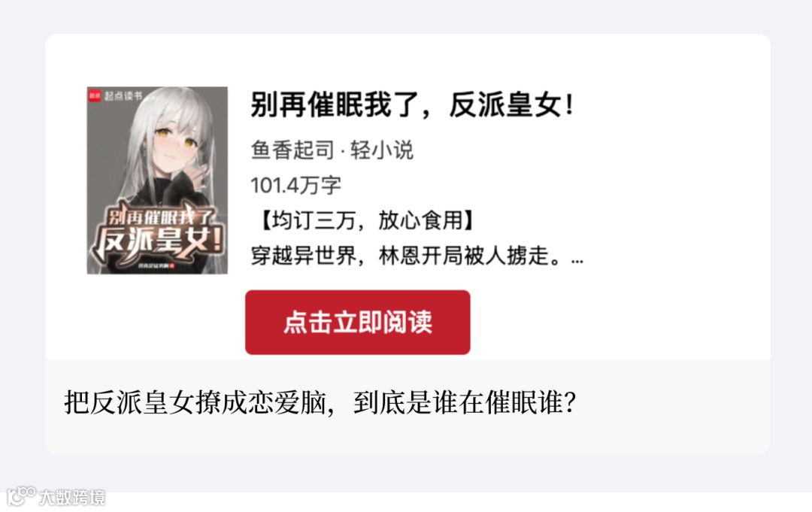Select the 轻小说 category label
812x512 pixels.
pyautogui.click(x=382, y=150)
